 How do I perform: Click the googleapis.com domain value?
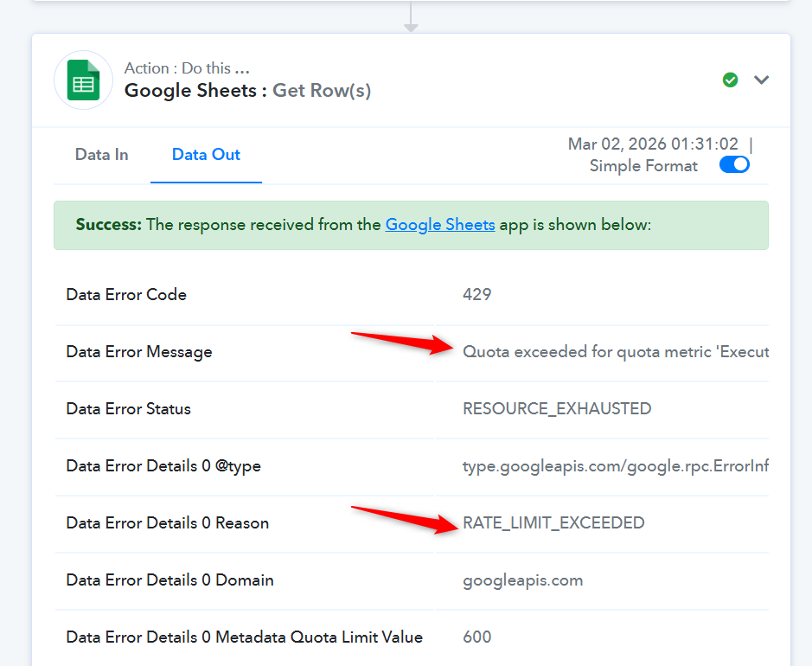point(523,580)
